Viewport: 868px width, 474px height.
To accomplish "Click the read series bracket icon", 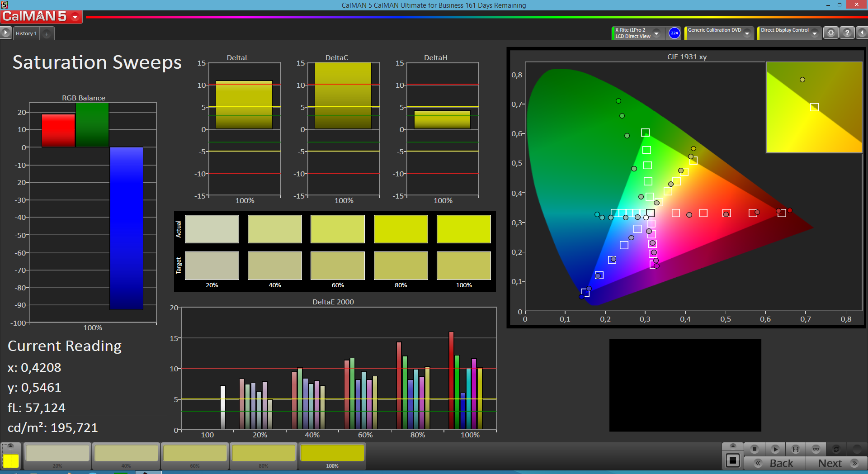I will coord(796,449).
